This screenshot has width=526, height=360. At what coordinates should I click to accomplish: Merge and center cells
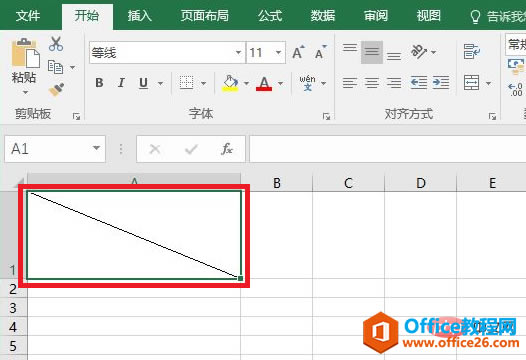pyautogui.click(x=471, y=83)
